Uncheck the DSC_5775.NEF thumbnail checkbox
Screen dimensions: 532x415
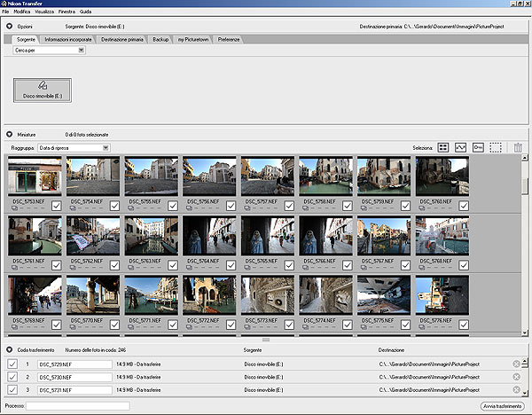coord(405,325)
